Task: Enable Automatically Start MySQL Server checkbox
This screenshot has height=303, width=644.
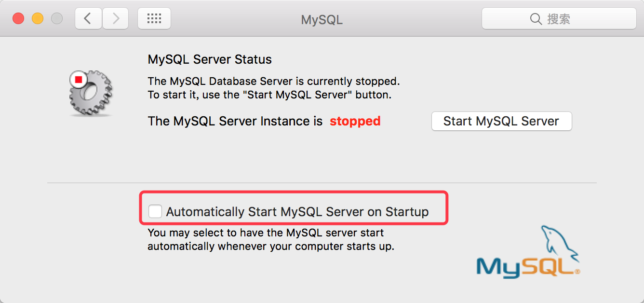Action: tap(155, 211)
